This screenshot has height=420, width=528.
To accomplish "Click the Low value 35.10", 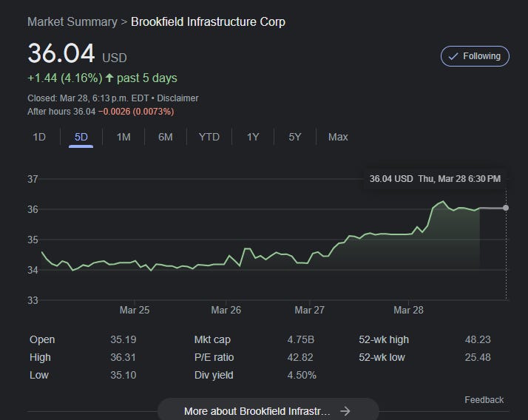I will [123, 375].
